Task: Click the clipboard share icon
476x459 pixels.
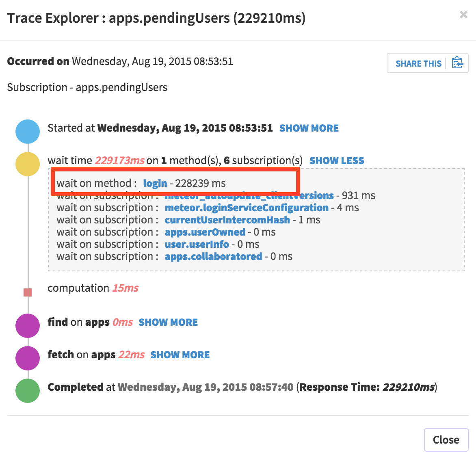Action: (x=457, y=63)
